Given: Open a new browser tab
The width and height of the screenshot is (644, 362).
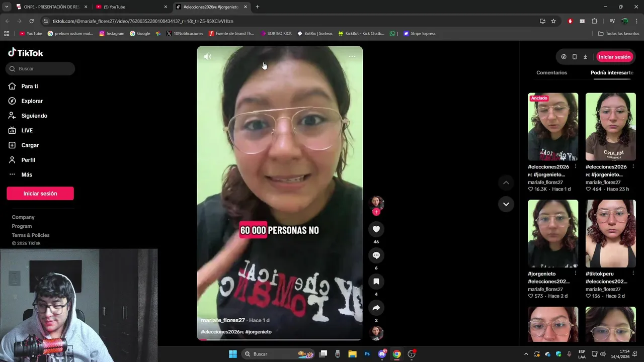Looking at the screenshot, I should [258, 7].
